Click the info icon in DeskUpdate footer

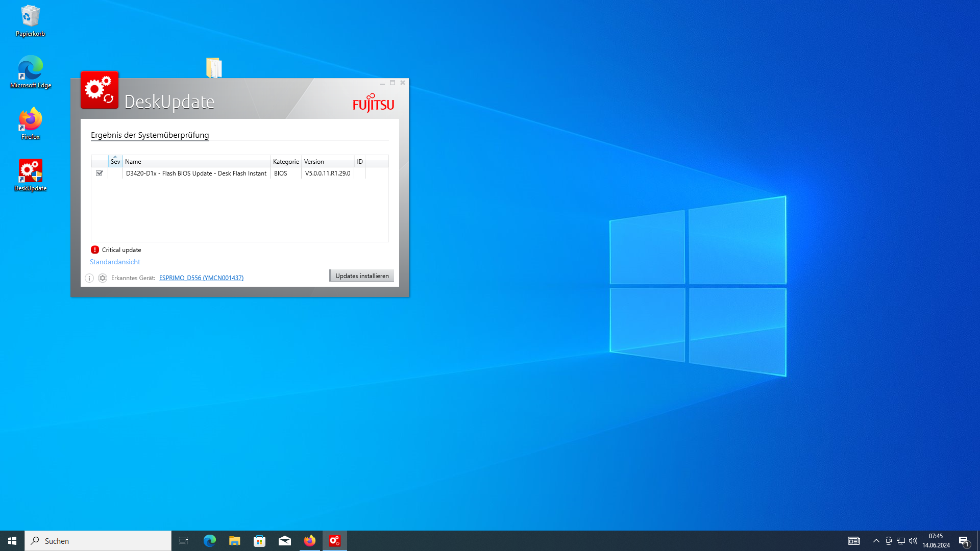coord(89,278)
